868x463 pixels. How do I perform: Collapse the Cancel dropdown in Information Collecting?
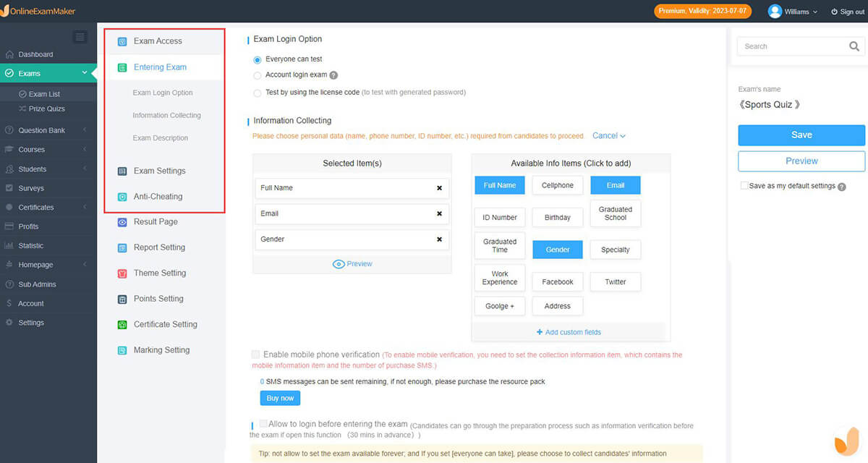[x=608, y=135]
